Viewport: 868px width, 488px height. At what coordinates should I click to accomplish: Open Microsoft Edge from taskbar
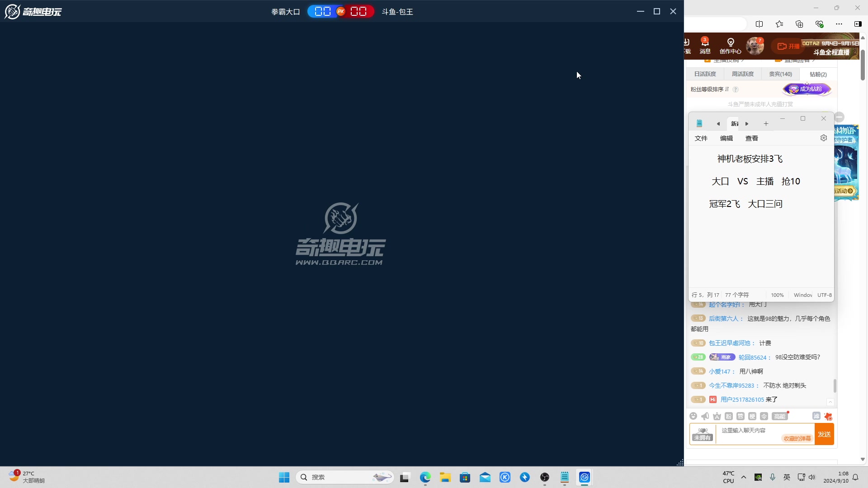[425, 477]
